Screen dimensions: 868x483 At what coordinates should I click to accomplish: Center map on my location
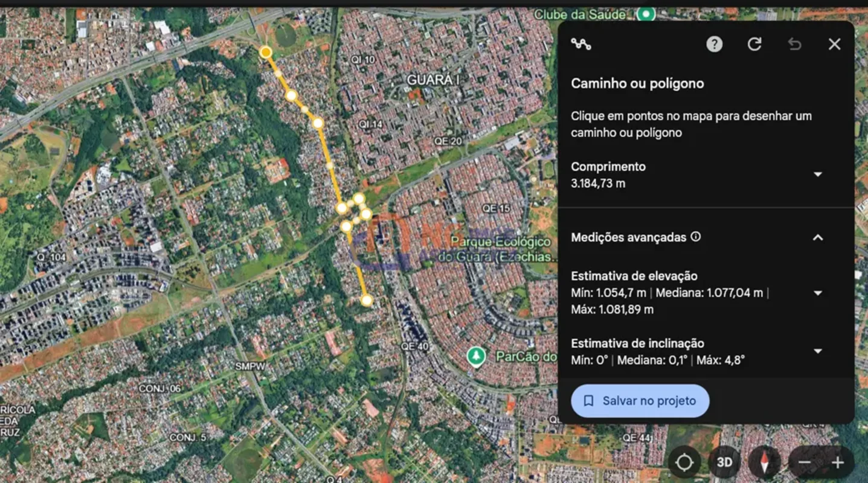point(684,462)
